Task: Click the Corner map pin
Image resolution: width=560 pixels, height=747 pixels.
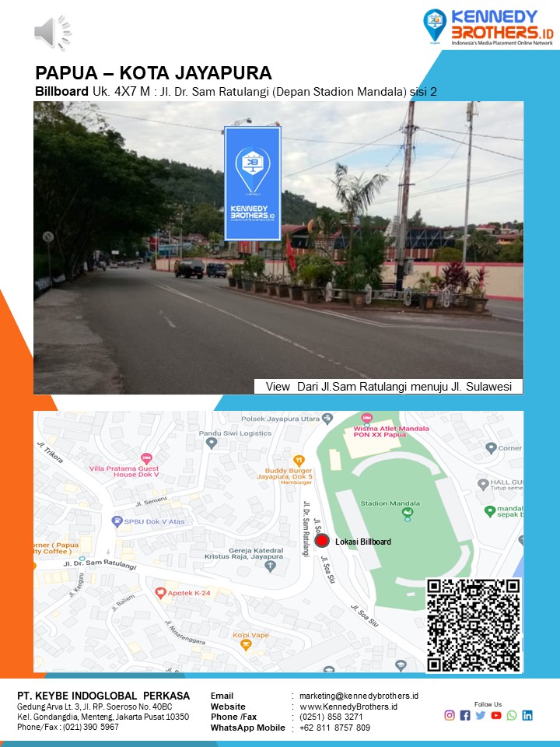Action: 491,448
